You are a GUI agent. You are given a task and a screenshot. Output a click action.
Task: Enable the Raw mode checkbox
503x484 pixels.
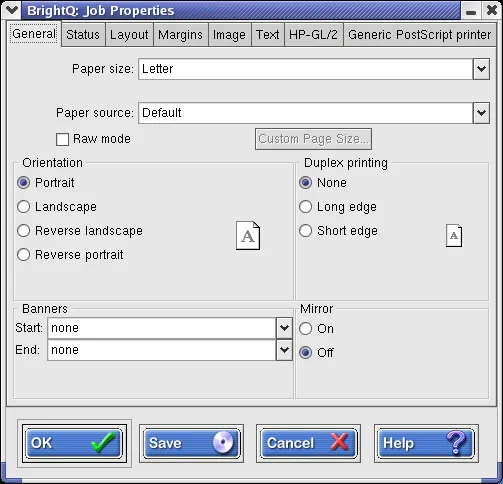[62, 139]
